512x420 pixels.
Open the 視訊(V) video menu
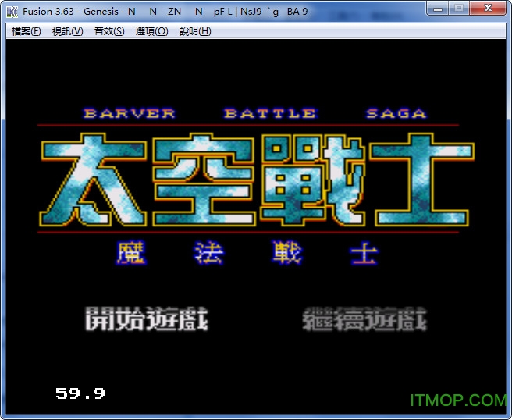(x=68, y=31)
